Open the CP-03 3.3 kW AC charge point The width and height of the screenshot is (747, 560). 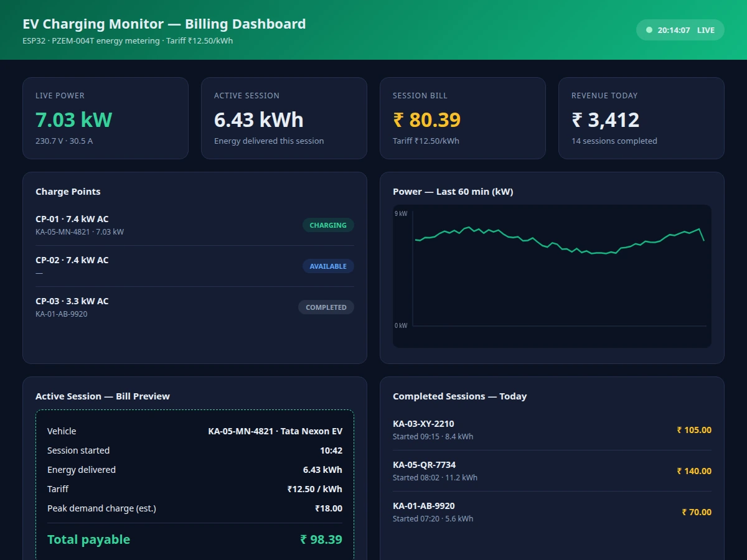[x=194, y=307]
